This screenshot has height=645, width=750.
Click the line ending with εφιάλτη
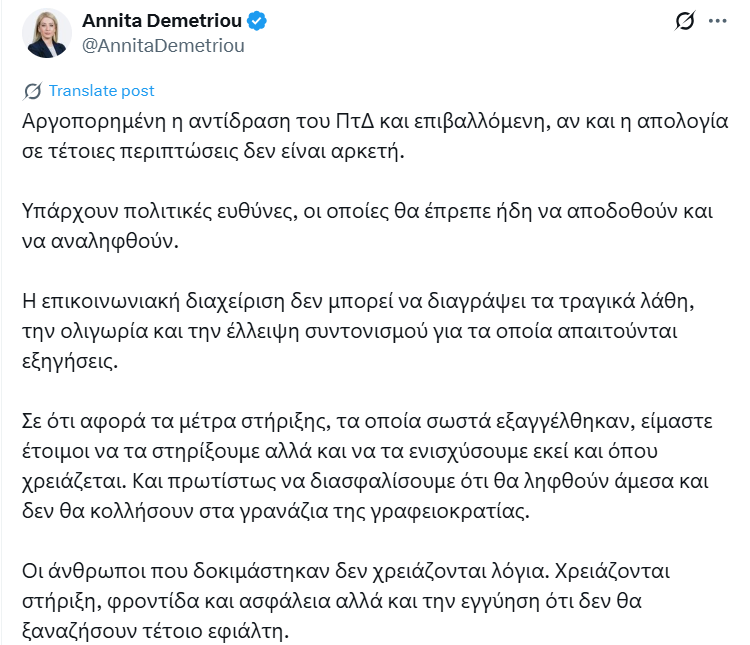point(155,631)
